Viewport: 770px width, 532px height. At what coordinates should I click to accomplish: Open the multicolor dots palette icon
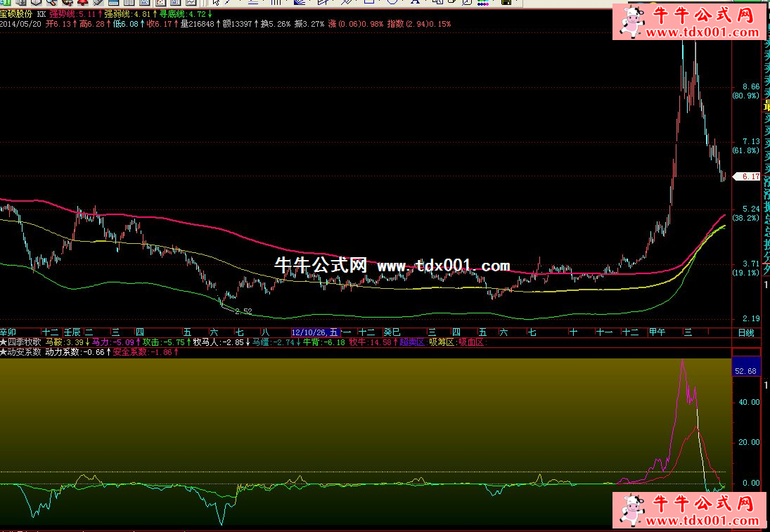point(482,3)
